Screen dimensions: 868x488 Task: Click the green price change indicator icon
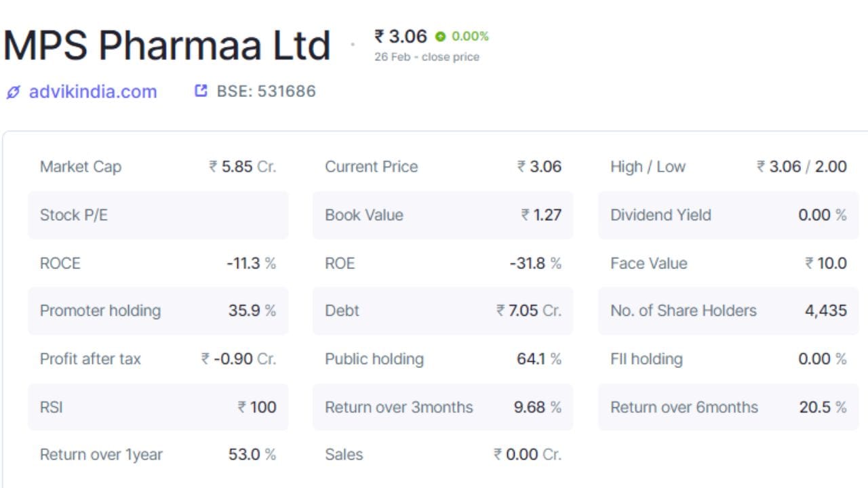coord(441,37)
